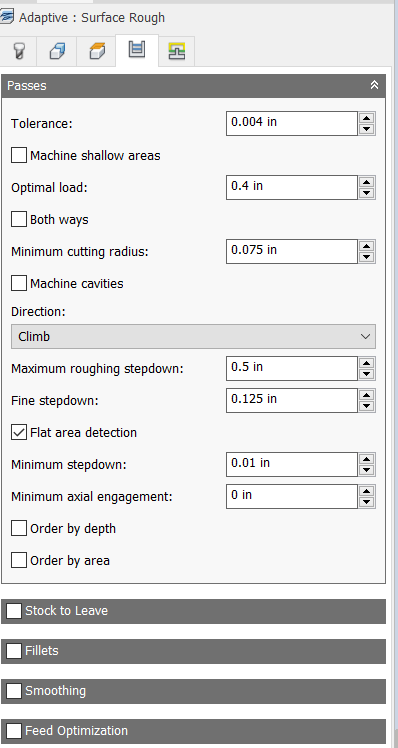Screen dimensions: 398x748
Task: Enable the Smoothing section
Action: [14, 691]
